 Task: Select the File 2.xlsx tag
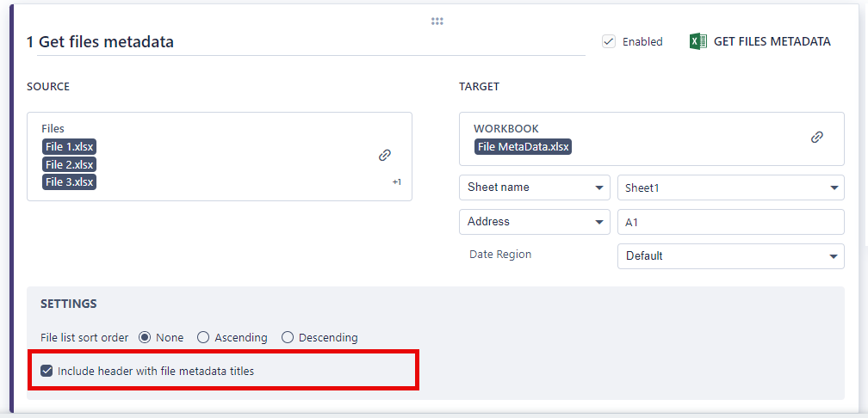tap(70, 164)
